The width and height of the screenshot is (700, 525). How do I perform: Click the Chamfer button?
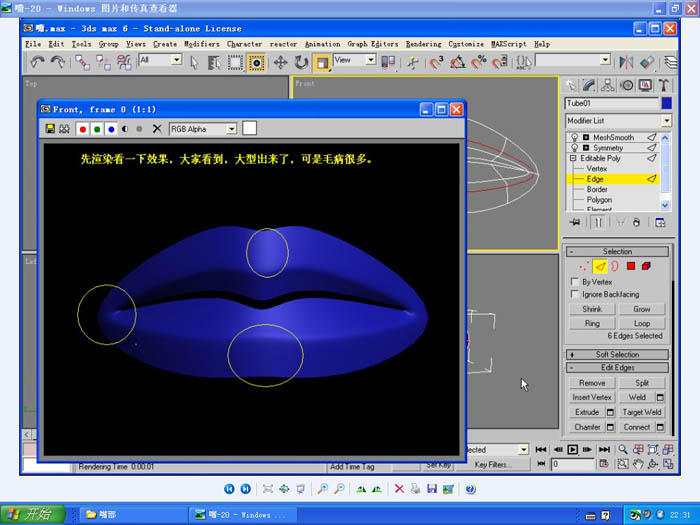[587, 427]
